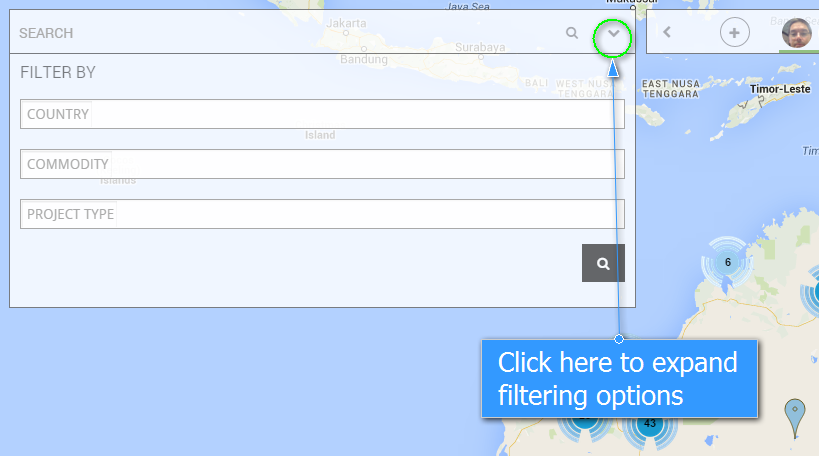Click the EAST NUSA TENGGARA map label
Screen dimensions: 819x456
pos(670,89)
